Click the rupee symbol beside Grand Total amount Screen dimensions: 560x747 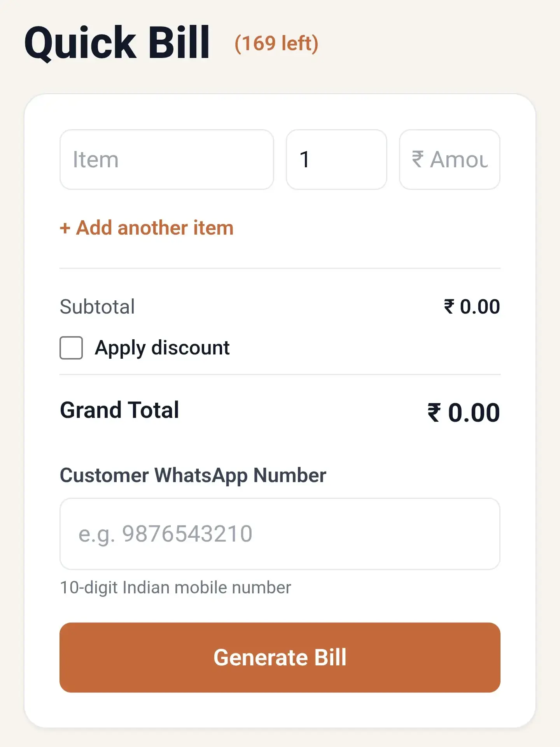pos(434,413)
